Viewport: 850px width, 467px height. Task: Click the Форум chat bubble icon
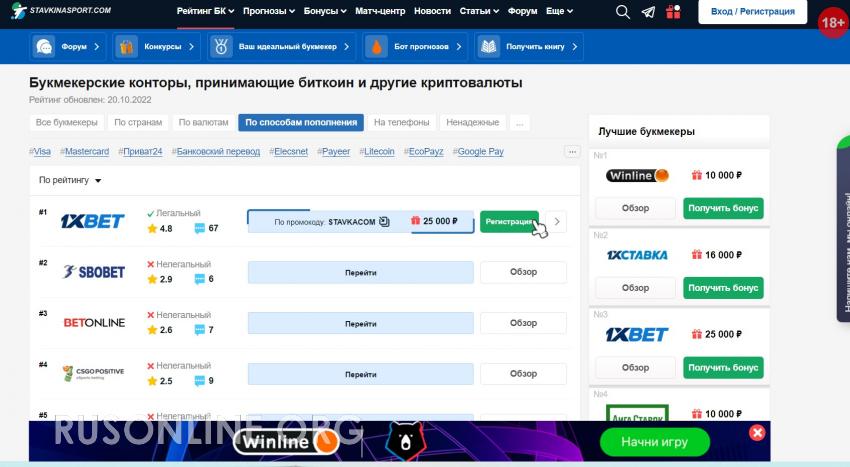44,47
